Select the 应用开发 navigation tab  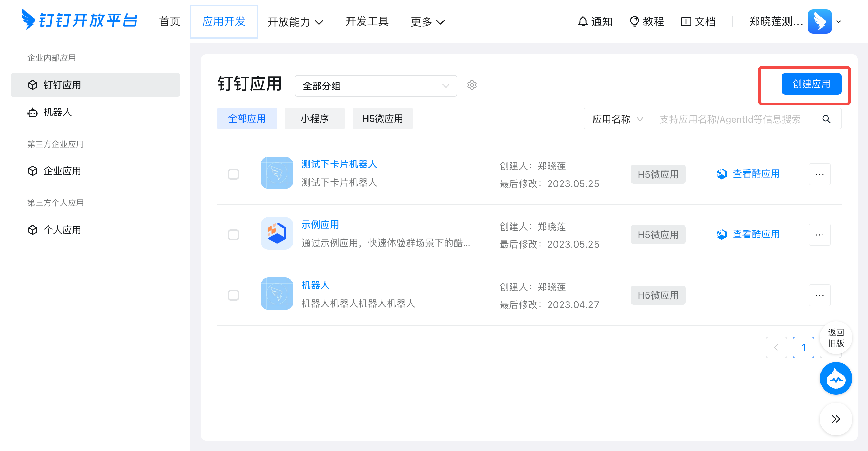[224, 21]
